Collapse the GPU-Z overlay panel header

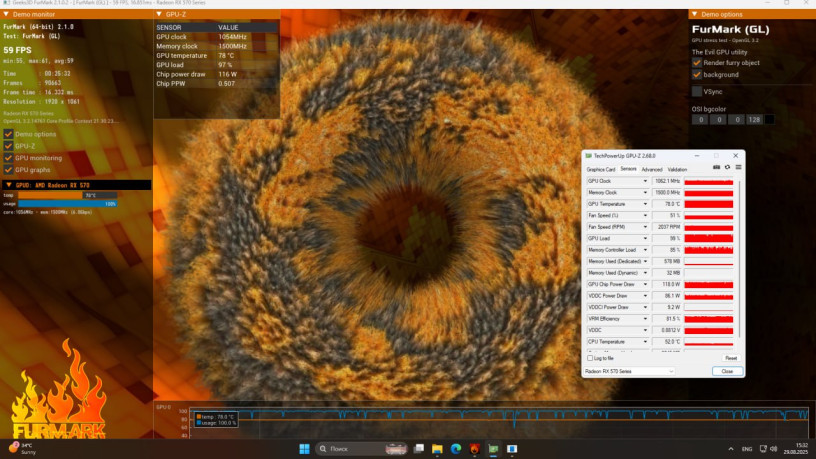click(x=159, y=14)
